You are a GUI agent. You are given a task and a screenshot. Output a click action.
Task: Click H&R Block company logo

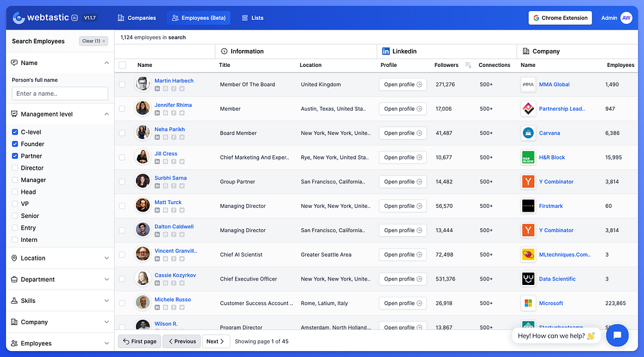(x=528, y=158)
